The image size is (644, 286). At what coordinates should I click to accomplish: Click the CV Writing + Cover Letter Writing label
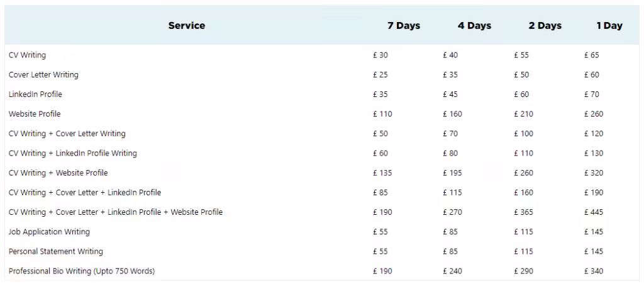pos(67,134)
